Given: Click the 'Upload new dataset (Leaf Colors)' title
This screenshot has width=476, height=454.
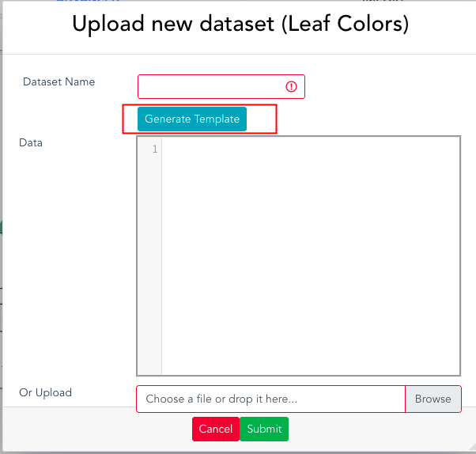Looking at the screenshot, I should pos(240,24).
